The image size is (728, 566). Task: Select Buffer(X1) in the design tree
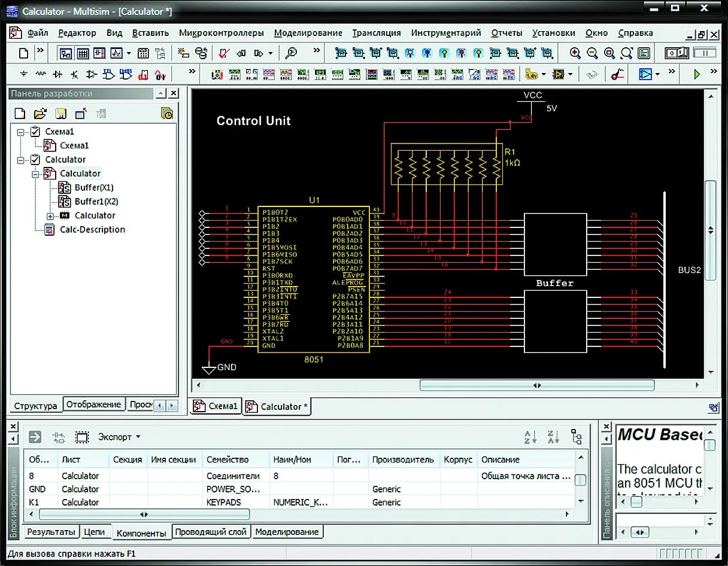click(x=94, y=187)
